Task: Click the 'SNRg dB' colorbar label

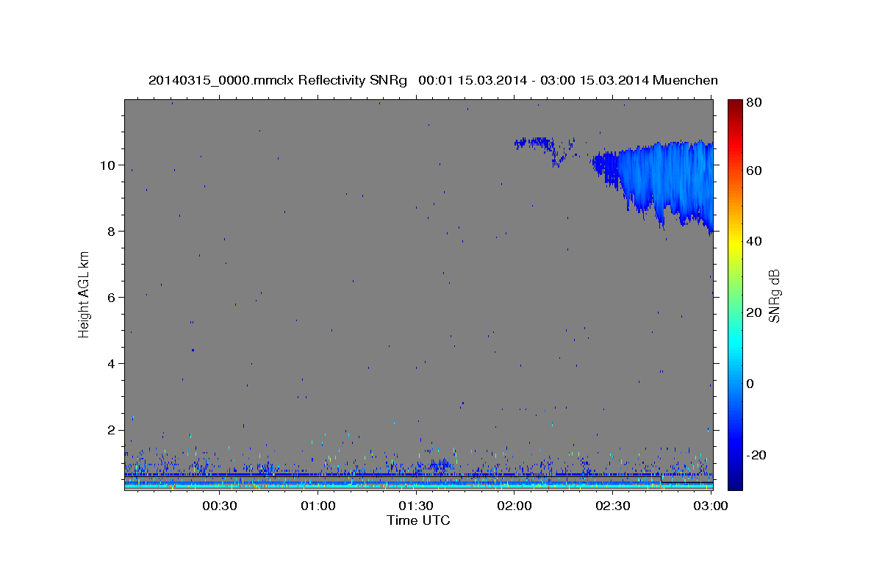Action: 774,295
